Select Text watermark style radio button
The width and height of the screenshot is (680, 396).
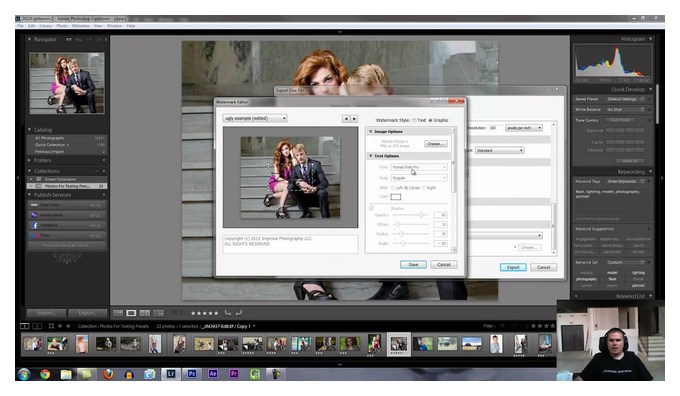click(x=414, y=120)
